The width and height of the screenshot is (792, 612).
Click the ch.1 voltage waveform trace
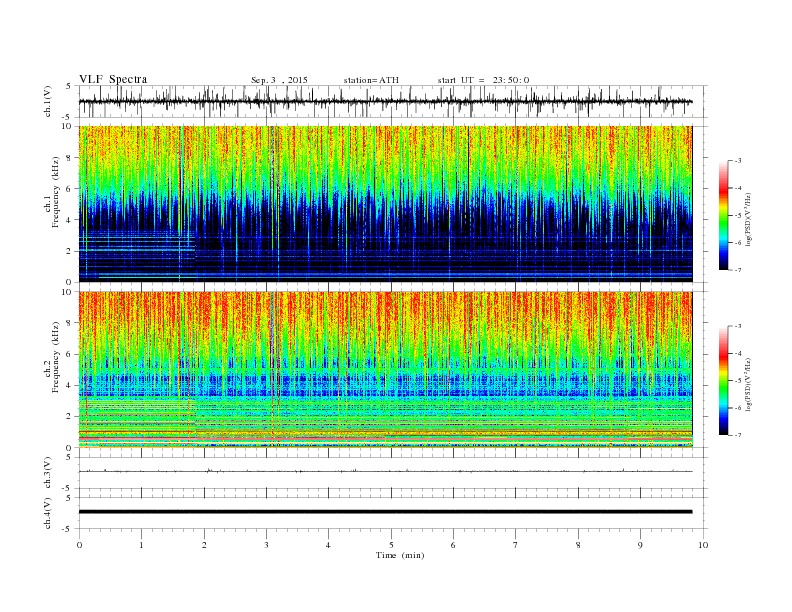(x=385, y=101)
